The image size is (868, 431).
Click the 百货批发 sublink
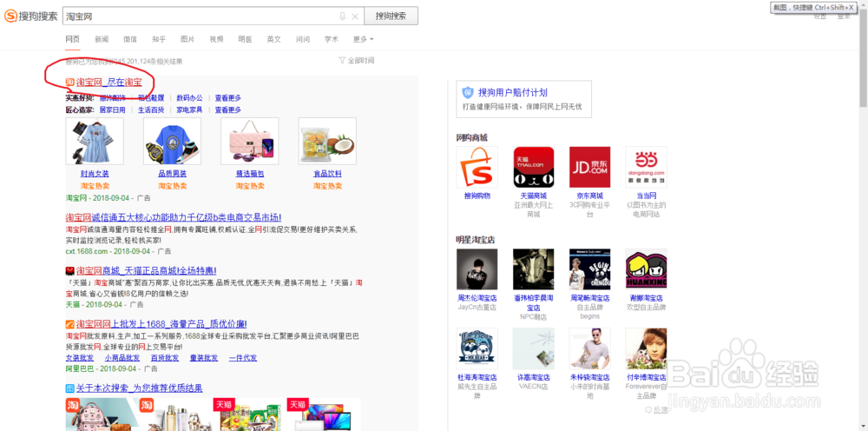coord(164,358)
